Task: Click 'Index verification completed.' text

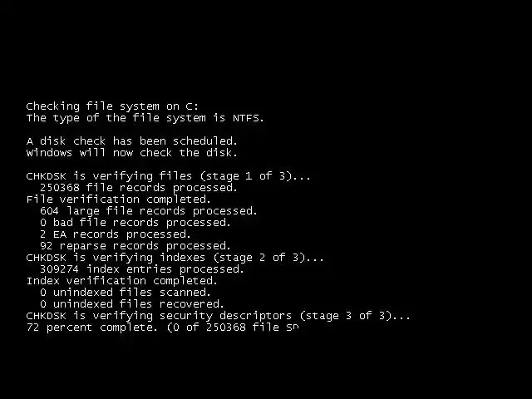Action: click(x=122, y=281)
